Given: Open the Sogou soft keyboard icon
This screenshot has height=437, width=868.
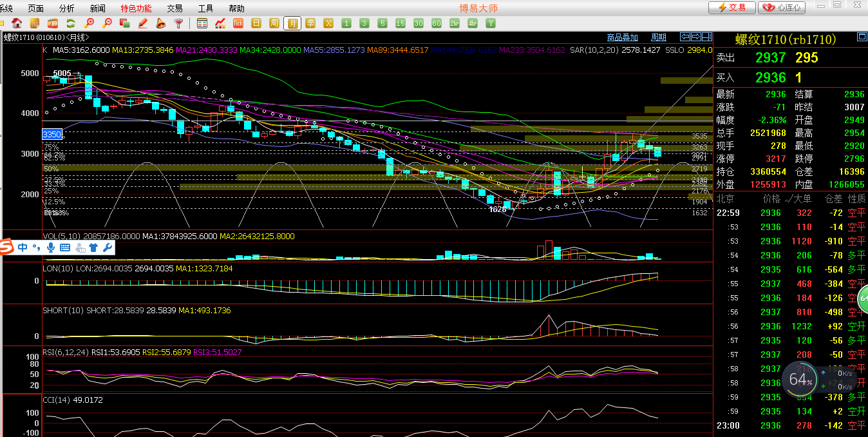Looking at the screenshot, I should 65,248.
